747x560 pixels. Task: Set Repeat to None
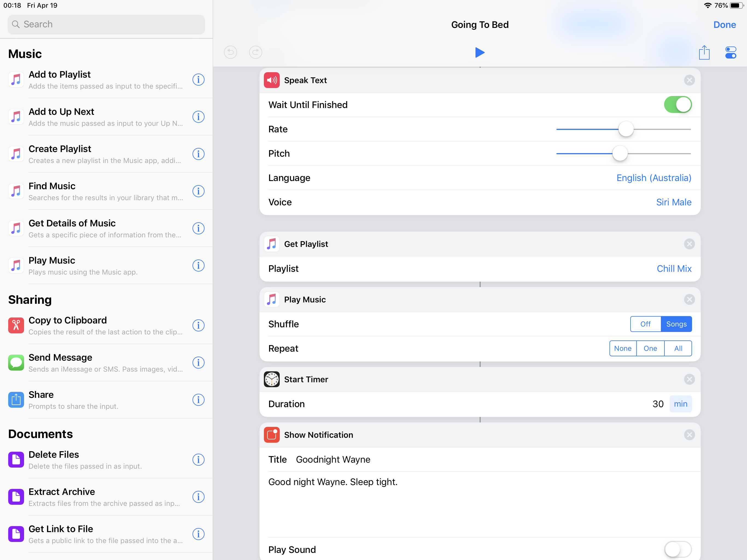623,349
